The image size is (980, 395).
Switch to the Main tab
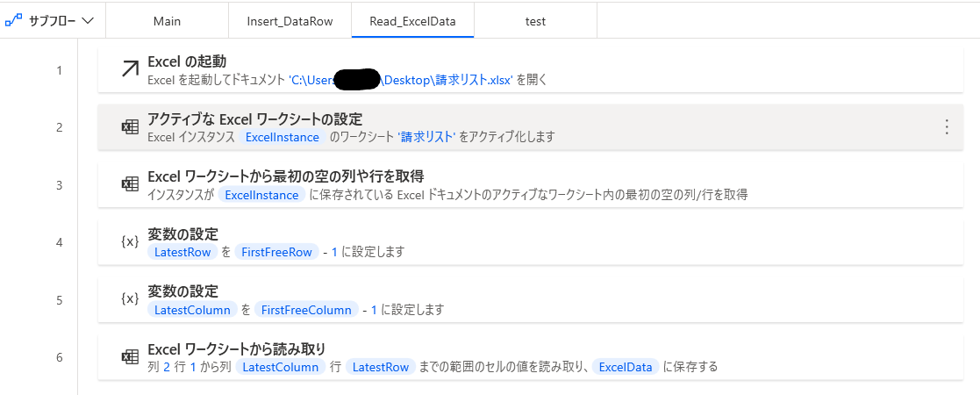pyautogui.click(x=167, y=21)
